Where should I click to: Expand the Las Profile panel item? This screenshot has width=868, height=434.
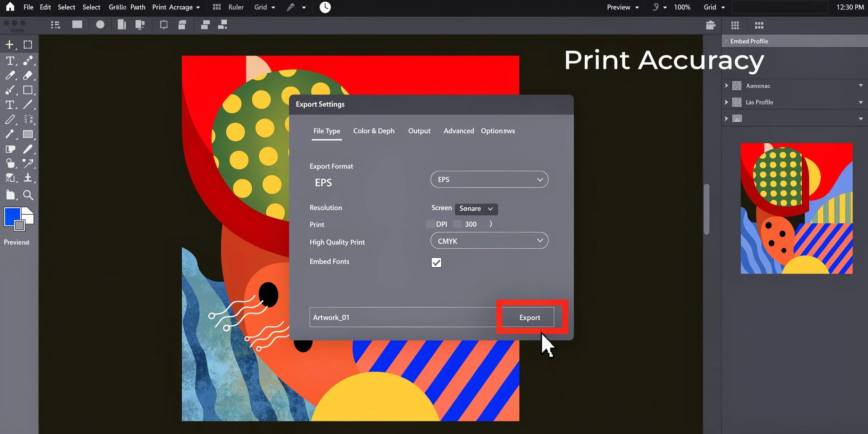(726, 102)
